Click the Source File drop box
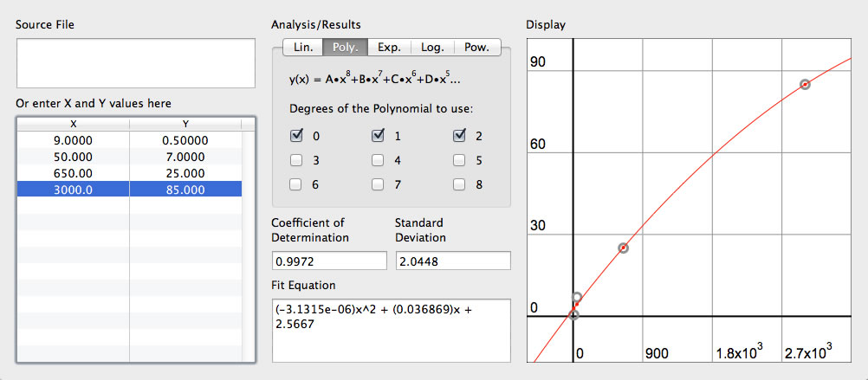The width and height of the screenshot is (868, 380). click(x=135, y=62)
